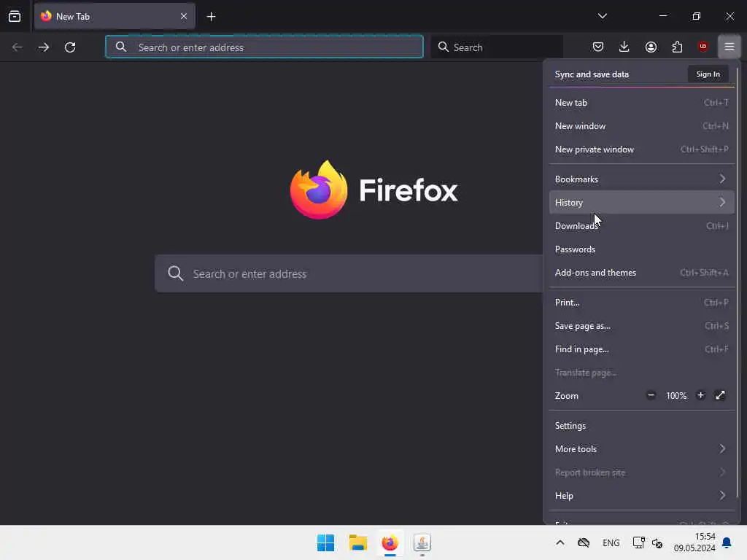Open the Firefox account icon
This screenshot has height=560, width=747.
tap(651, 47)
